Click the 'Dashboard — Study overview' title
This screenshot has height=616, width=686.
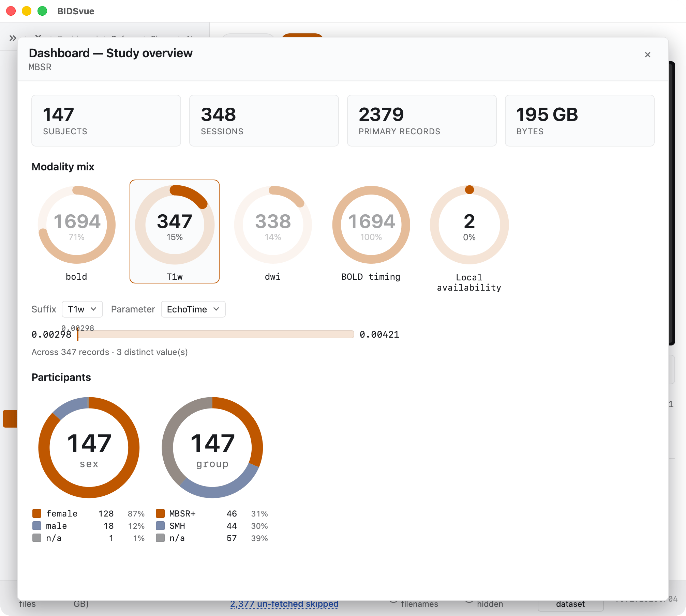pos(110,53)
